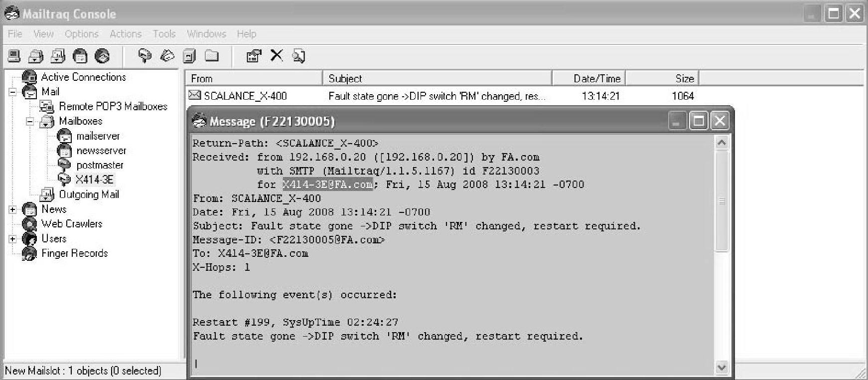Click the X414-3E mailbox icon
The image size is (868, 380).
[64, 180]
